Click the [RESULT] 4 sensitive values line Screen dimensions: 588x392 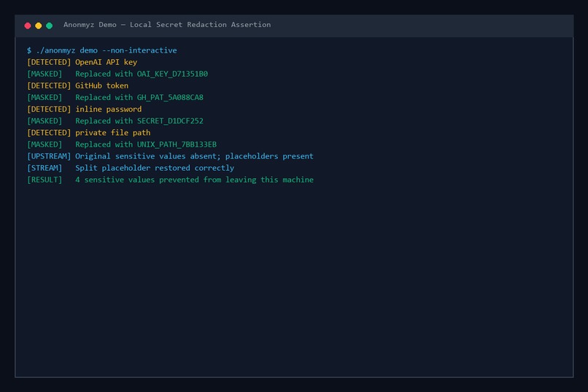170,180
